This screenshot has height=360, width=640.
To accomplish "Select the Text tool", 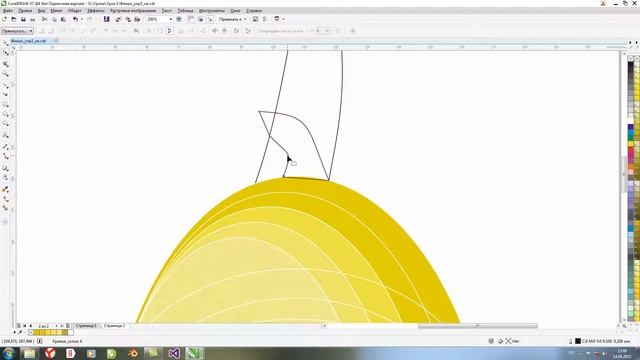I will click(5, 135).
